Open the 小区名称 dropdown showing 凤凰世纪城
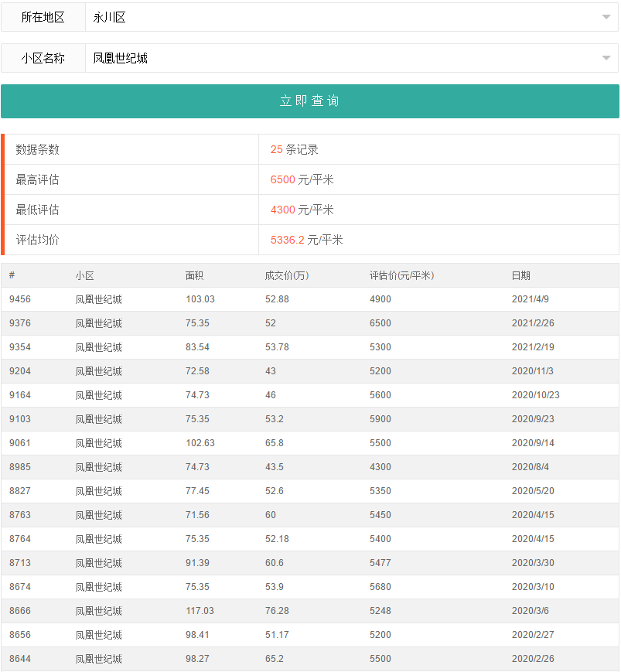The height and width of the screenshot is (672, 621). click(351, 58)
